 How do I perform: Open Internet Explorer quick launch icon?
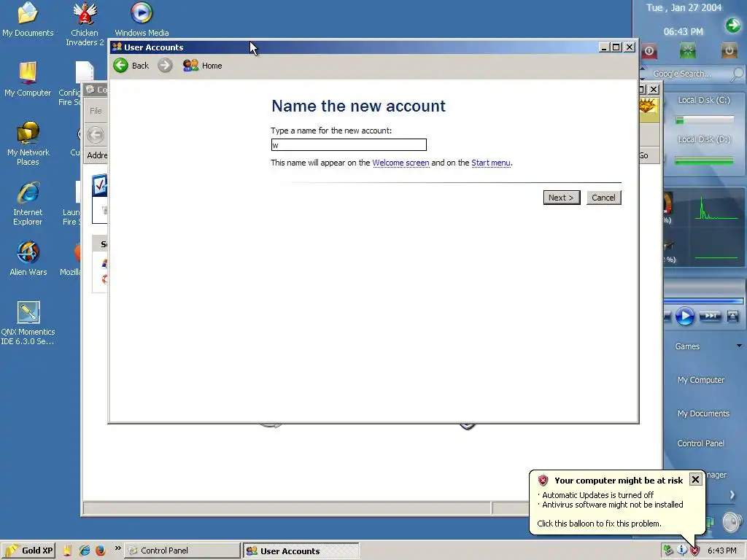85,551
